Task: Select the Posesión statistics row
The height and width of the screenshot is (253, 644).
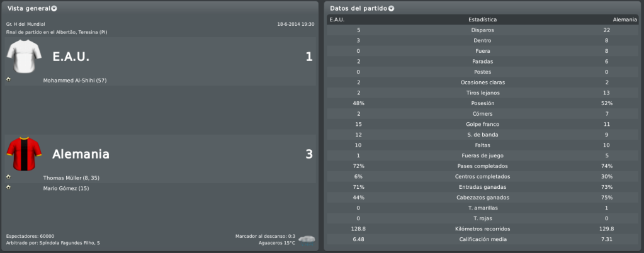Action: point(483,103)
